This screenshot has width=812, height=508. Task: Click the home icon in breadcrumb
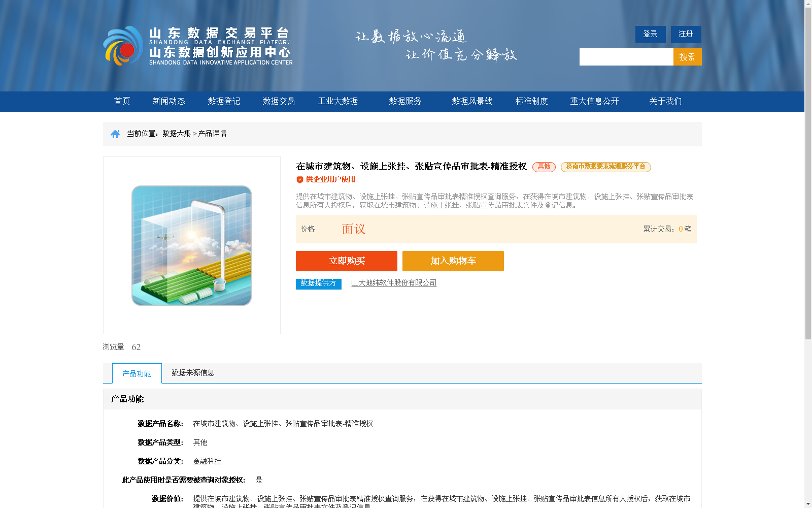115,134
